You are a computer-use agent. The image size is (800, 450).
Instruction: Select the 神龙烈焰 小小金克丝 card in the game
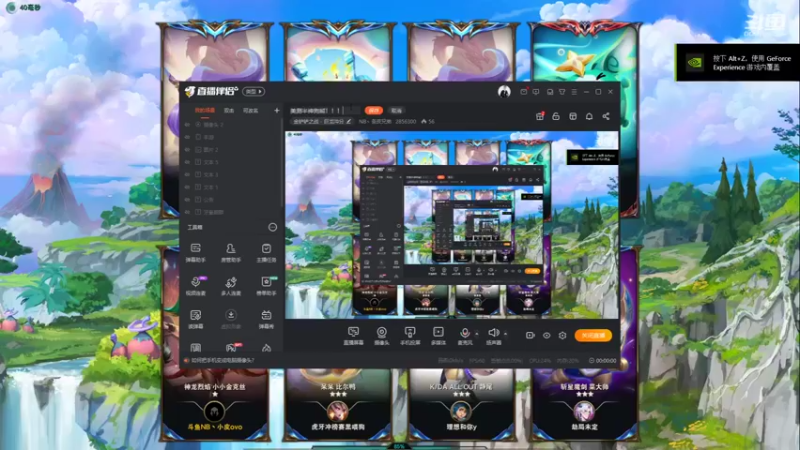[x=215, y=406]
